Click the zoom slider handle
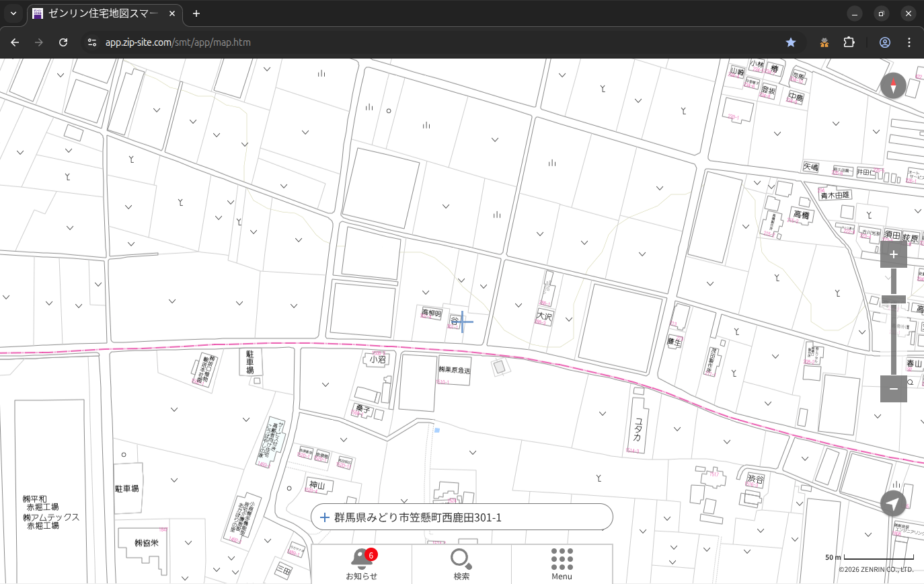Screen dimensions: 924x584 click(x=893, y=299)
